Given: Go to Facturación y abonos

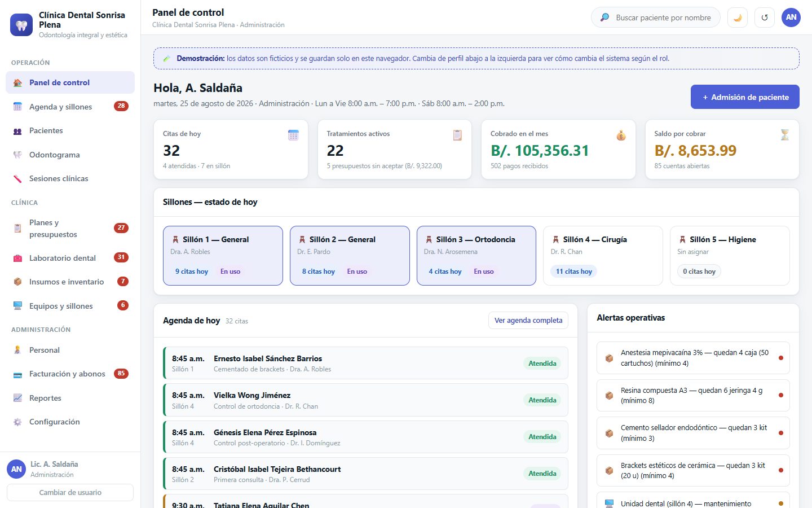Looking at the screenshot, I should (70, 374).
